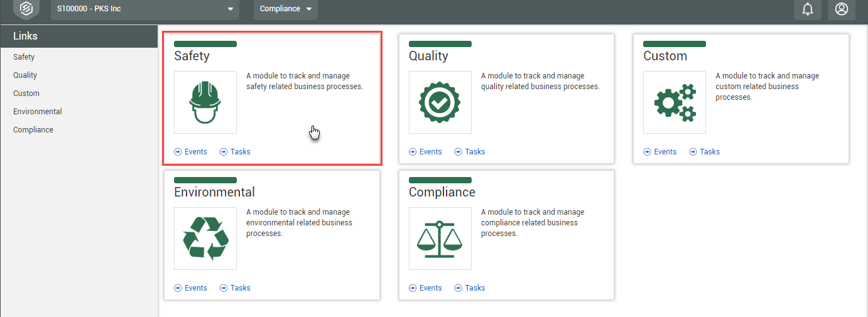Click the Safety hard hat icon
The image size is (868, 317).
(x=205, y=102)
